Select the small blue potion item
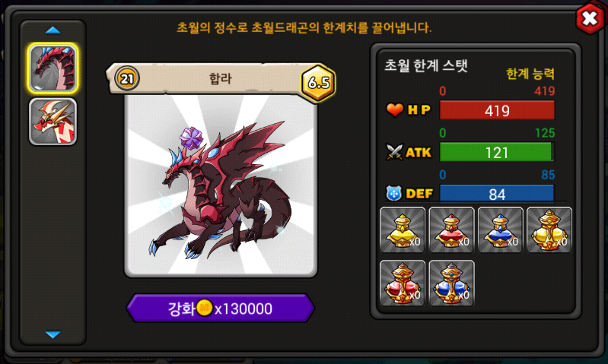The image size is (608, 364). pos(500,230)
